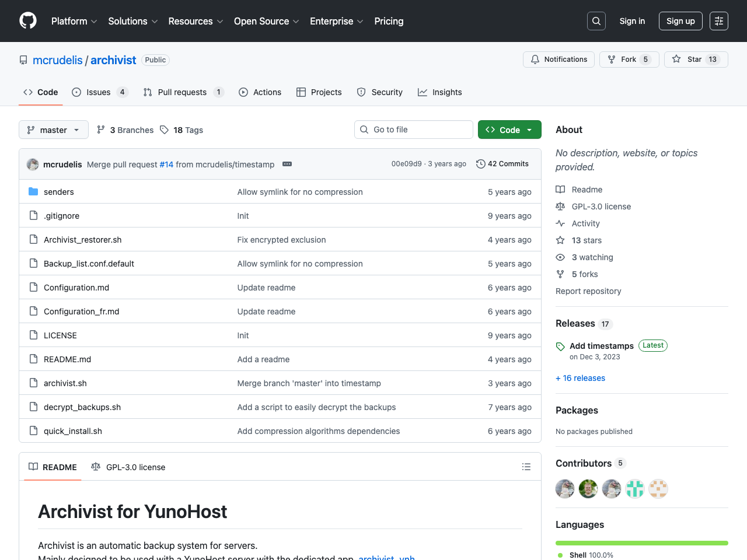
Task: Expand the green Code dropdown
Action: tap(509, 130)
